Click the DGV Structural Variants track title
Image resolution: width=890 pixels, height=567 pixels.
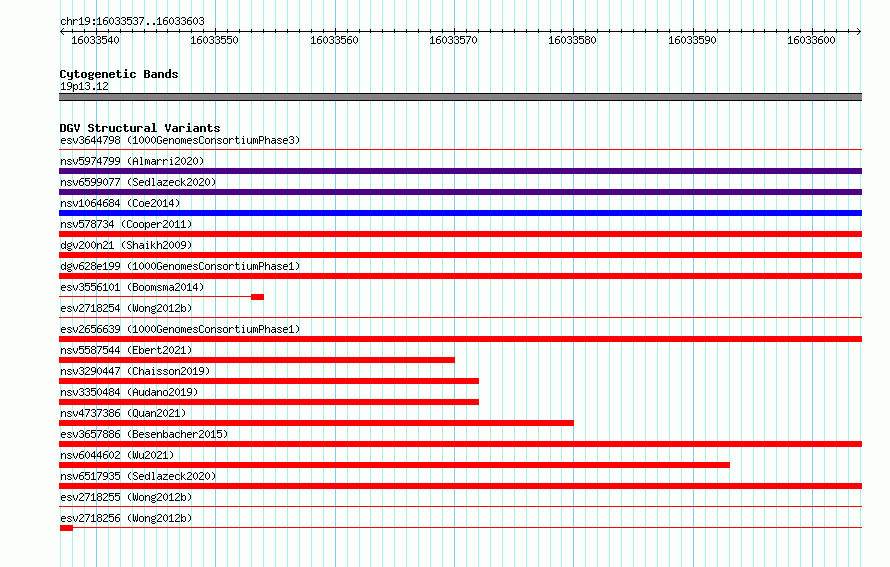(x=140, y=128)
